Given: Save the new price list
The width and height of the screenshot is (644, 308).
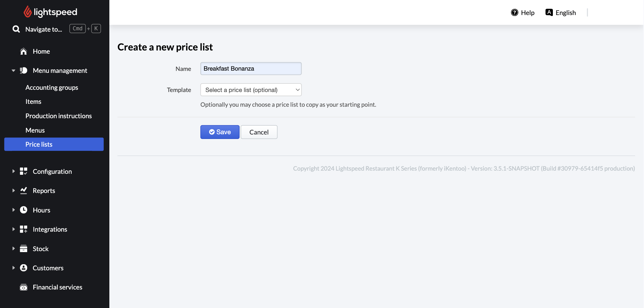Looking at the screenshot, I should coord(220,132).
